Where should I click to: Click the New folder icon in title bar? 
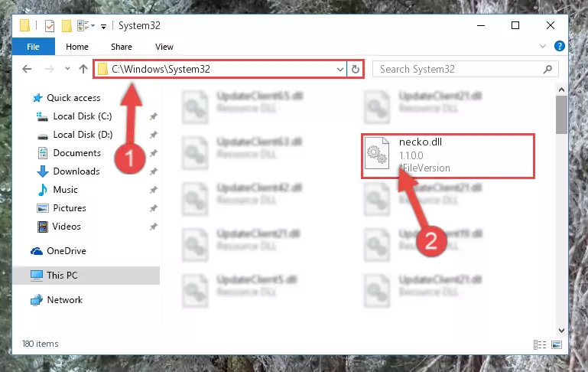pos(67,26)
